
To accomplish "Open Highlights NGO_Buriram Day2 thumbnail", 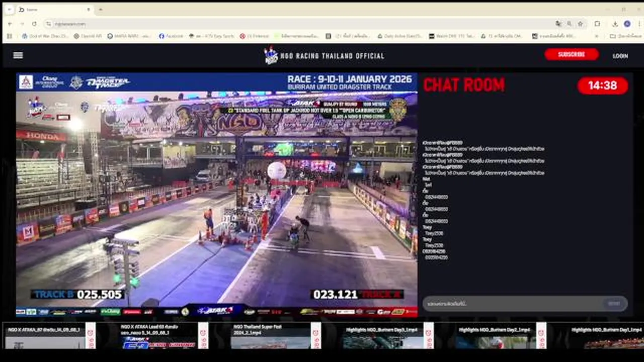I will pos(495,336).
